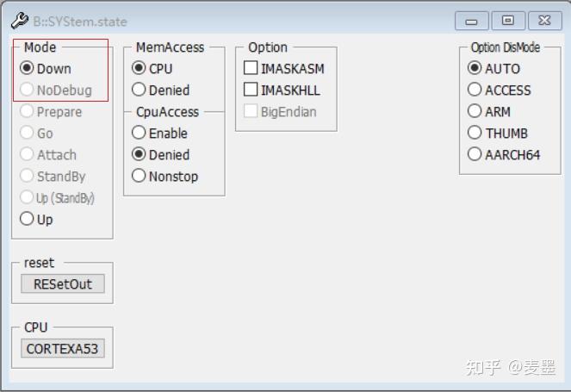
Task: Enable CpuAccess radio option
Action: coord(140,134)
